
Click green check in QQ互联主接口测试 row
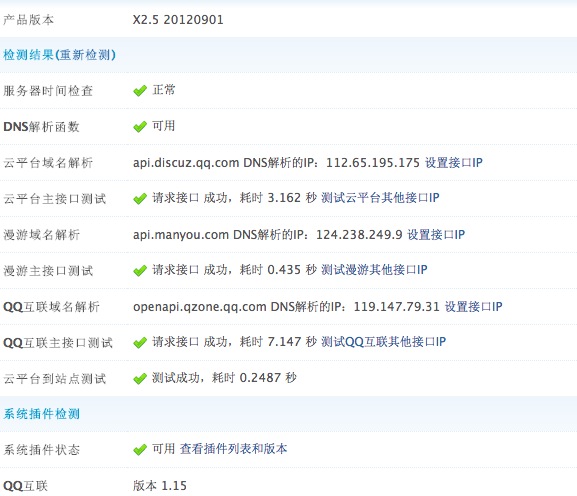(140, 343)
